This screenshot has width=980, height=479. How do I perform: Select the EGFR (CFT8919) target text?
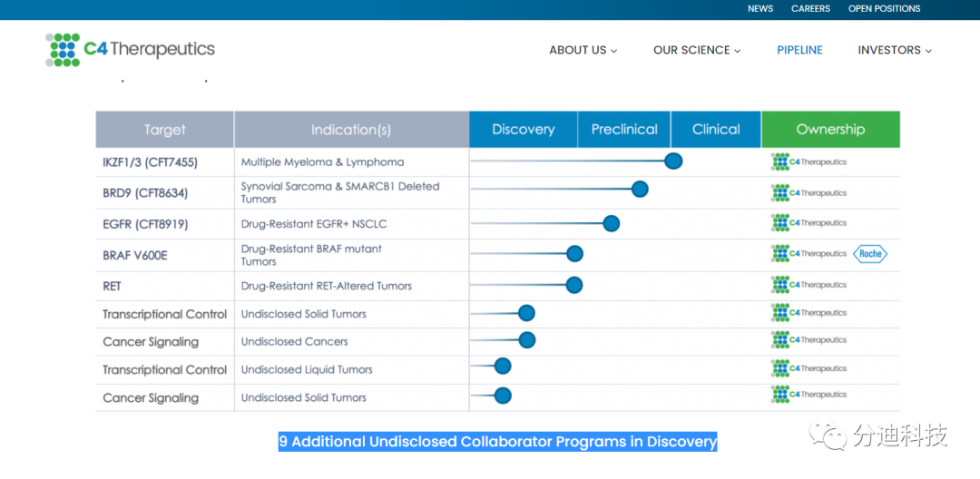pyautogui.click(x=145, y=223)
